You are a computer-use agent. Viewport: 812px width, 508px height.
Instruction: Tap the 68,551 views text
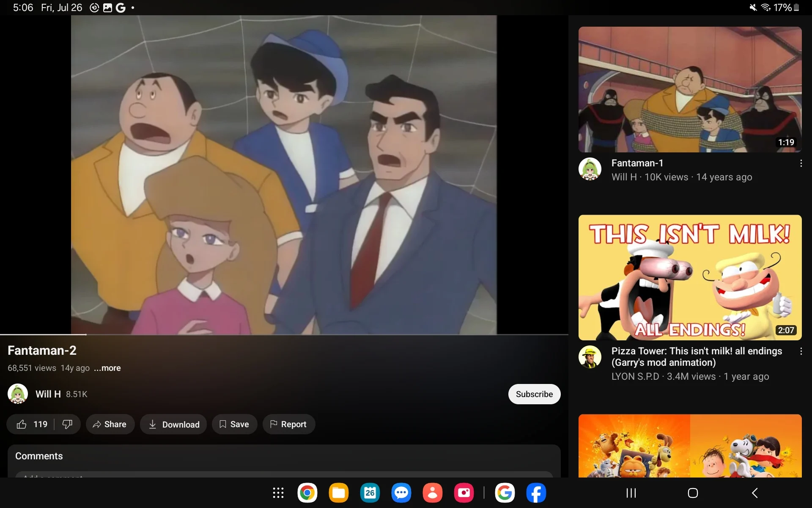tap(32, 368)
